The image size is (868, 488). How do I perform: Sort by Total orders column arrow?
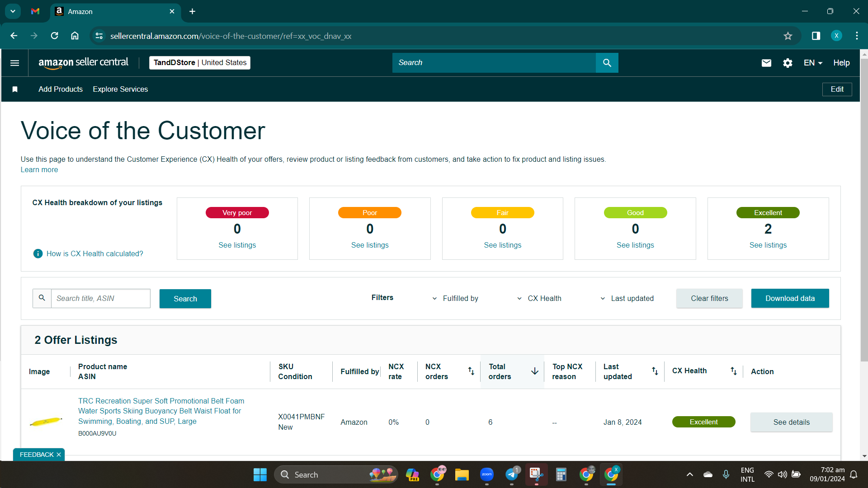pyautogui.click(x=535, y=371)
